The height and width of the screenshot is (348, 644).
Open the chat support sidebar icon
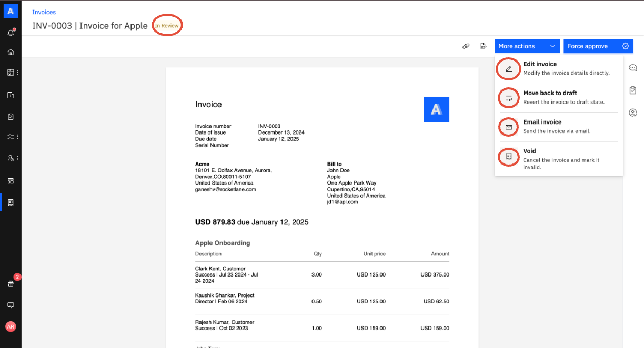[11, 305]
